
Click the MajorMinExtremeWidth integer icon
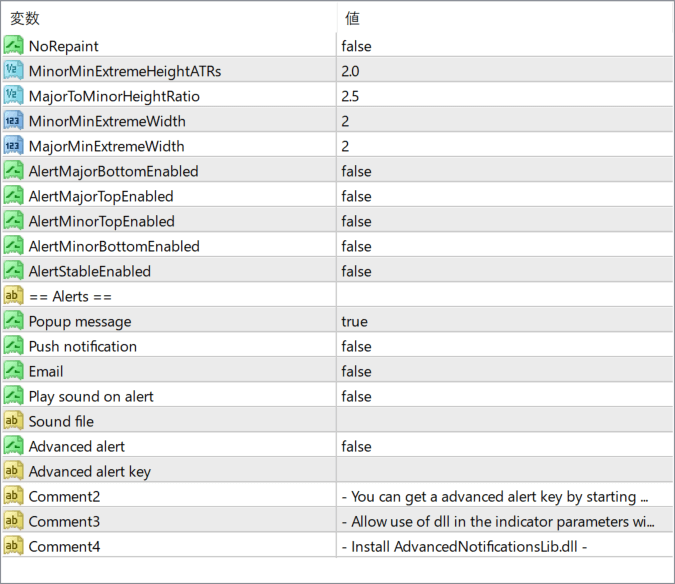coord(13,145)
